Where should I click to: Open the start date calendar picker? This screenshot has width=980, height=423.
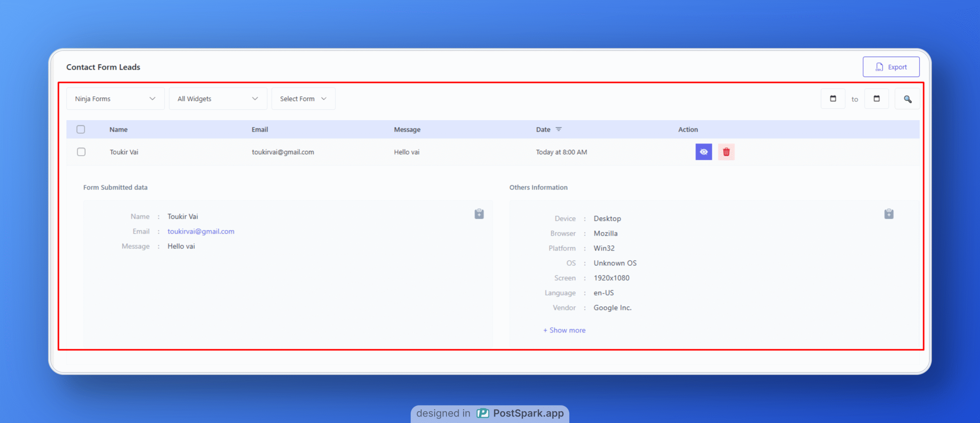(x=833, y=99)
